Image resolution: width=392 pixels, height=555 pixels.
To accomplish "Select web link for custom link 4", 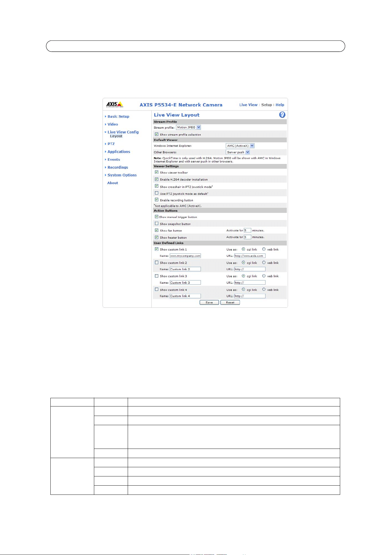I will (264, 289).
